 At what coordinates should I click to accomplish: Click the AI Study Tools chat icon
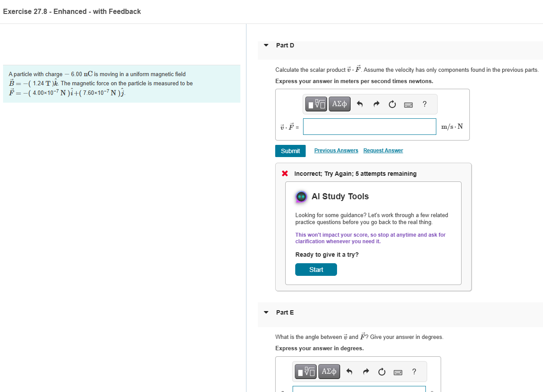pyautogui.click(x=301, y=197)
